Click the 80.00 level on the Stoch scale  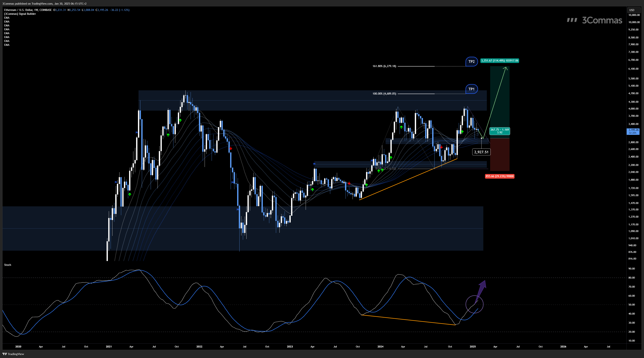coord(631,277)
